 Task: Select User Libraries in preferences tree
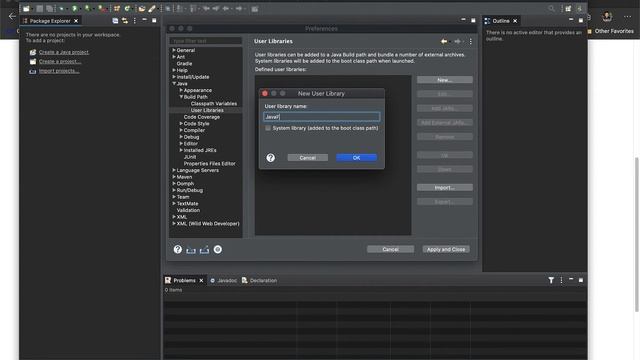207,110
